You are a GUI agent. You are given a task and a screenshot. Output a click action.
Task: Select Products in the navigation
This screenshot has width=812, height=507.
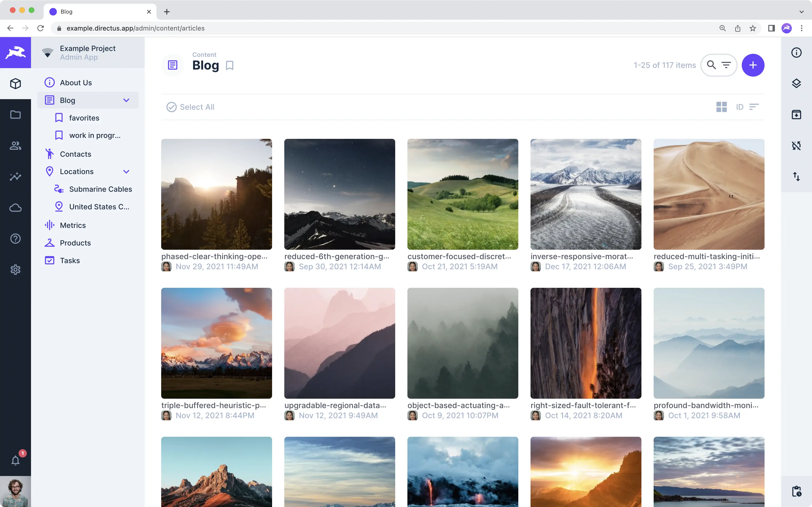pos(75,243)
